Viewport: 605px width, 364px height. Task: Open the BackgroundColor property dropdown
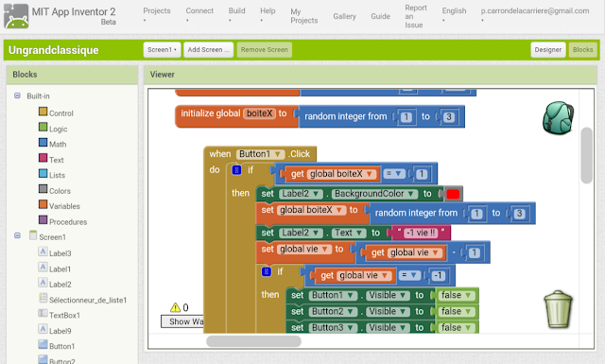pos(374,194)
